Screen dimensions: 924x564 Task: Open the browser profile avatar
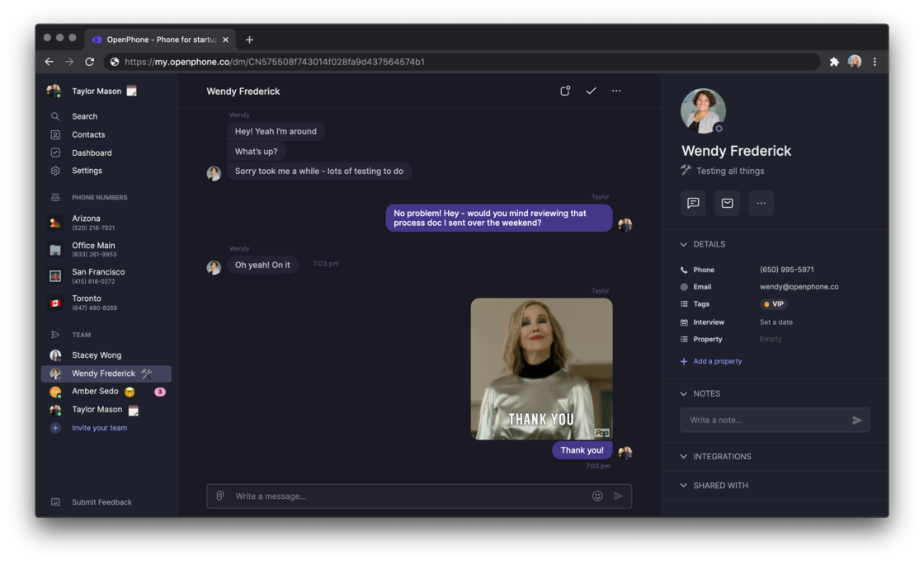[x=855, y=61]
